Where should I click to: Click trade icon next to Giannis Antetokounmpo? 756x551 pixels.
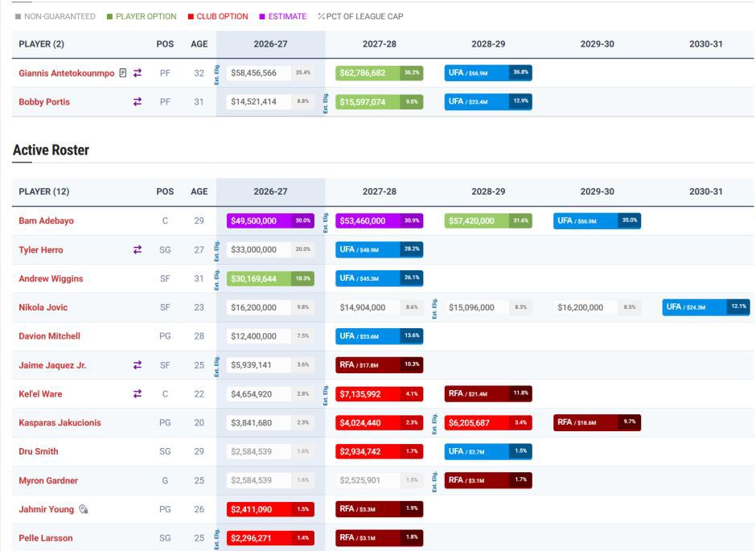point(138,72)
